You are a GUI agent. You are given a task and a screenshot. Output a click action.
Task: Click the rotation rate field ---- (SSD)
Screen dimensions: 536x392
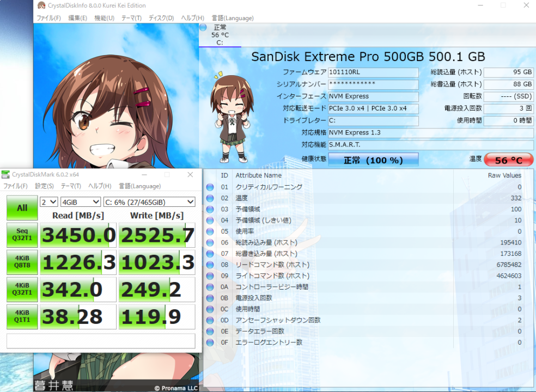(x=509, y=96)
